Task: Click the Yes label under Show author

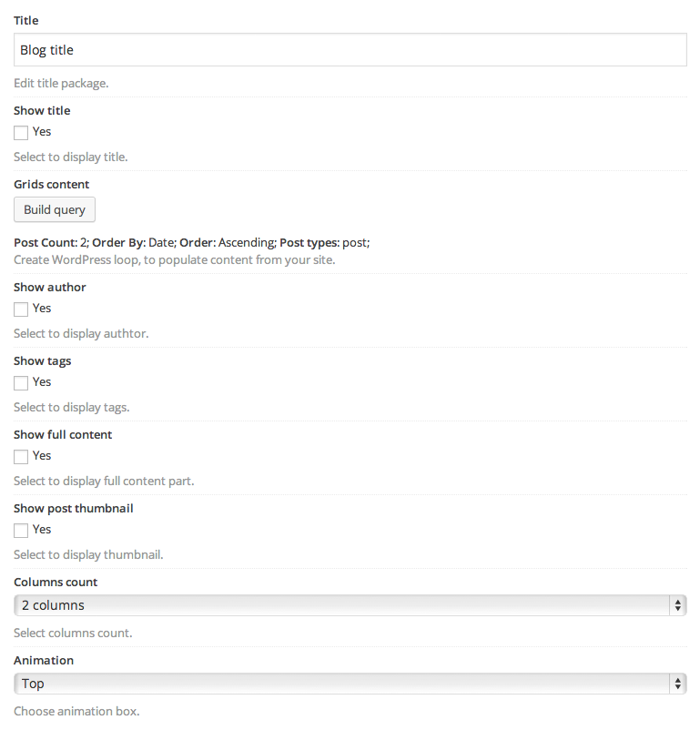Action: (x=42, y=309)
